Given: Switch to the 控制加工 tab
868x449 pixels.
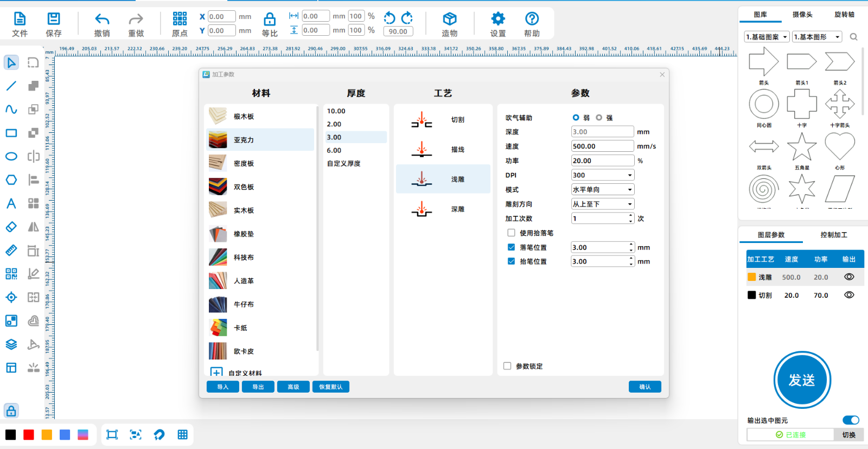Looking at the screenshot, I should coord(833,235).
